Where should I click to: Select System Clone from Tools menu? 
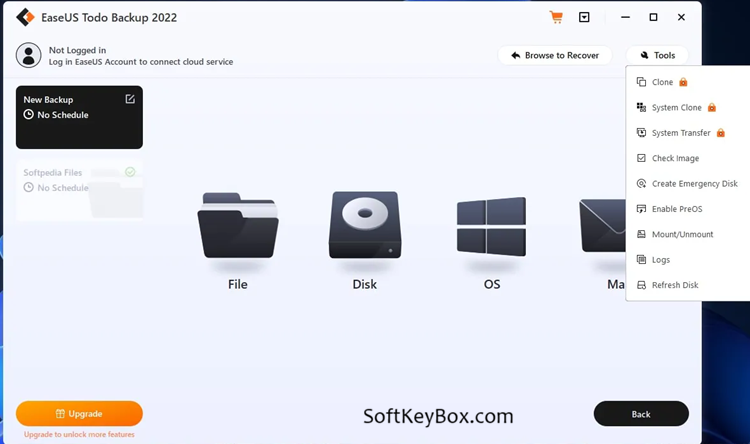coord(688,108)
